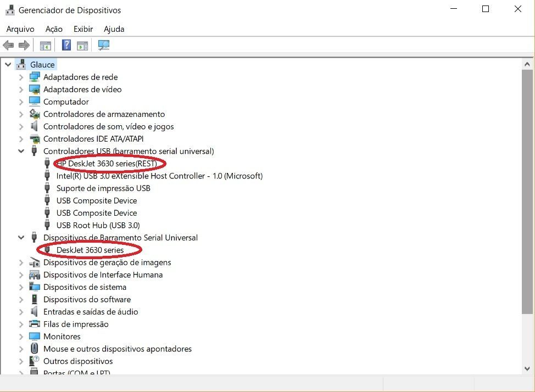The image size is (535, 392).
Task: Click the blue Help question mark icon
Action: [66, 45]
